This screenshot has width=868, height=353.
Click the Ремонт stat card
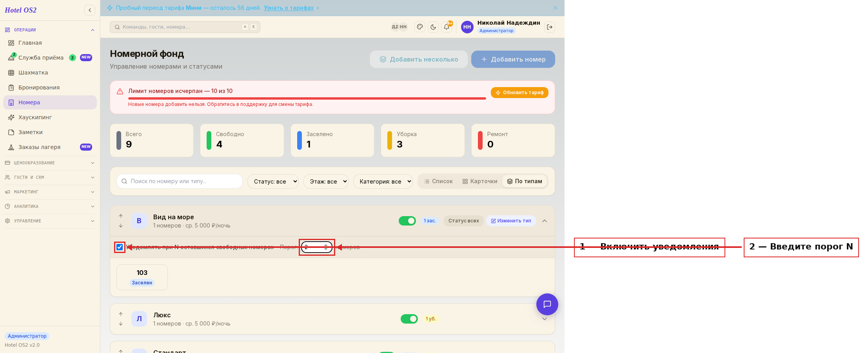click(513, 140)
